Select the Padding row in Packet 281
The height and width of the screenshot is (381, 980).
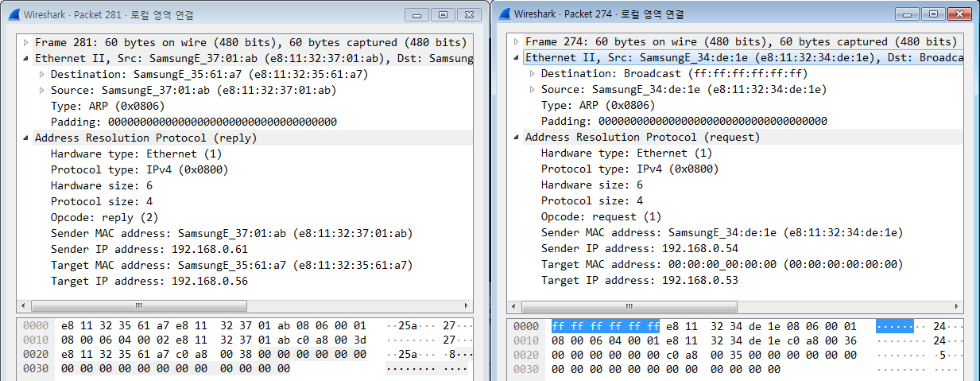194,122
